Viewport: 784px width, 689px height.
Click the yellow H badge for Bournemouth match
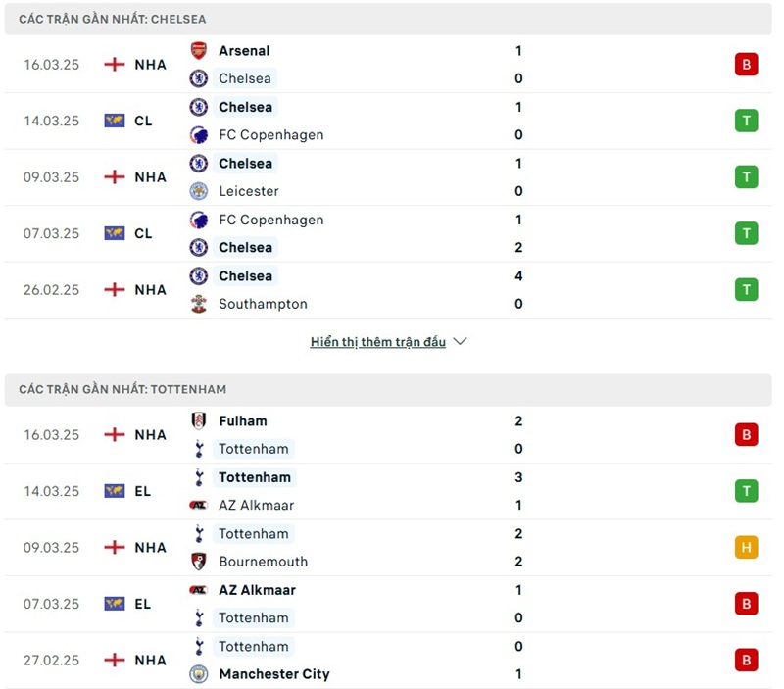pyautogui.click(x=747, y=548)
